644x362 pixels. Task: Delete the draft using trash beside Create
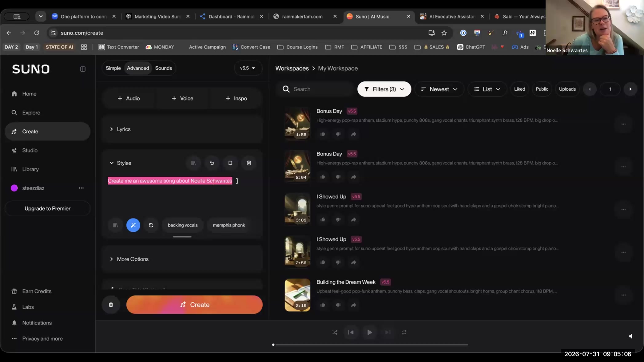pos(111,305)
